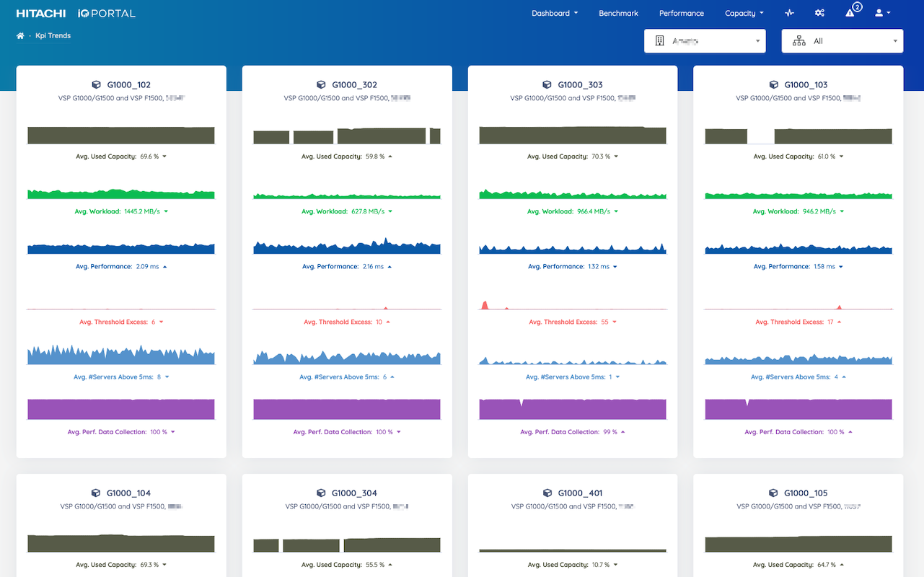Expand the Dashboard menu

point(554,13)
